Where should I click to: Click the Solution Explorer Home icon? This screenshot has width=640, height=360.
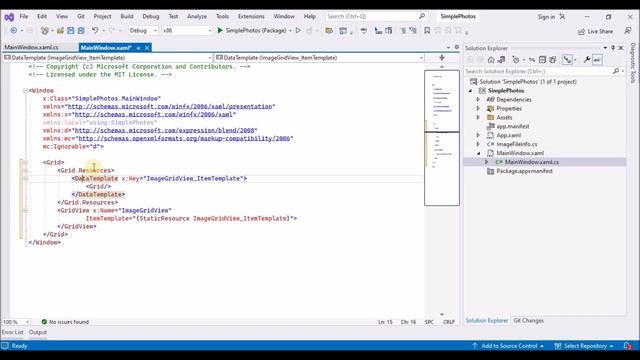(491, 60)
